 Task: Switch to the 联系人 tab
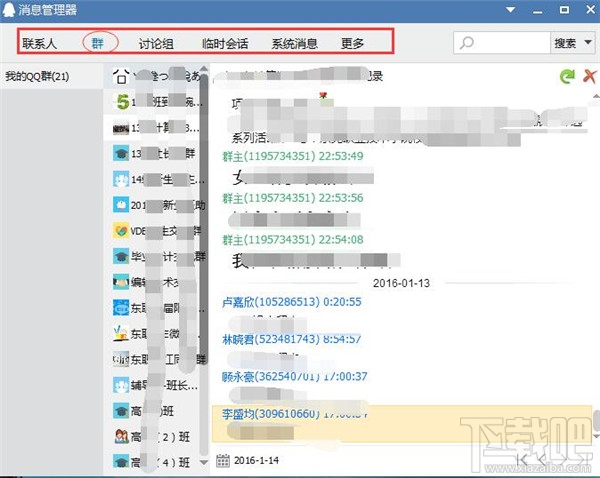point(39,43)
